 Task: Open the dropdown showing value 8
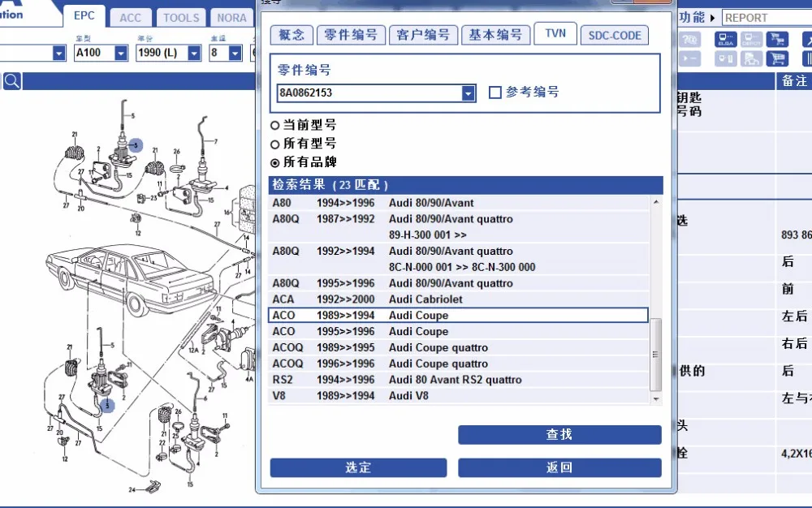(235, 53)
